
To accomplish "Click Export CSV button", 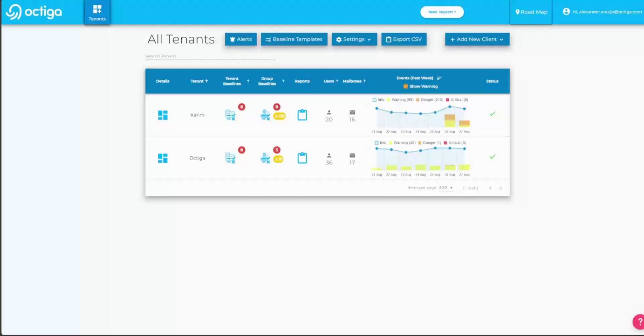I will (x=404, y=39).
